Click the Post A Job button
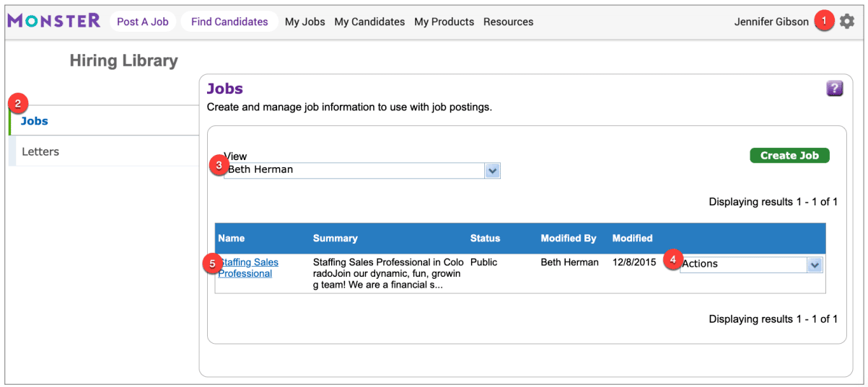868x387 pixels. 143,22
